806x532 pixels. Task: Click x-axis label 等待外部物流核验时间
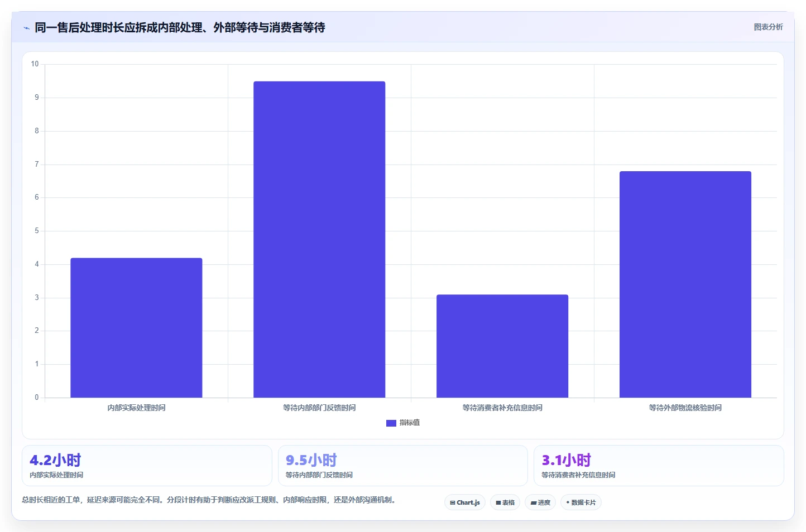(685, 408)
